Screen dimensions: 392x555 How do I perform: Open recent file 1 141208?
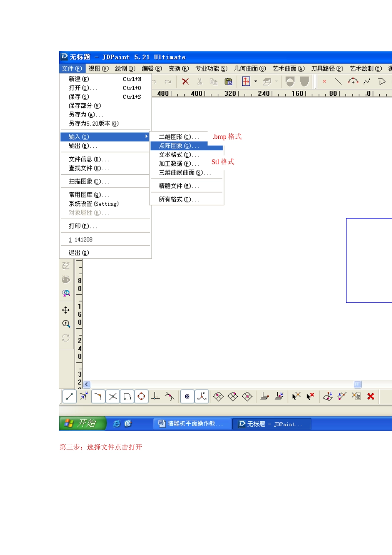tap(105, 240)
